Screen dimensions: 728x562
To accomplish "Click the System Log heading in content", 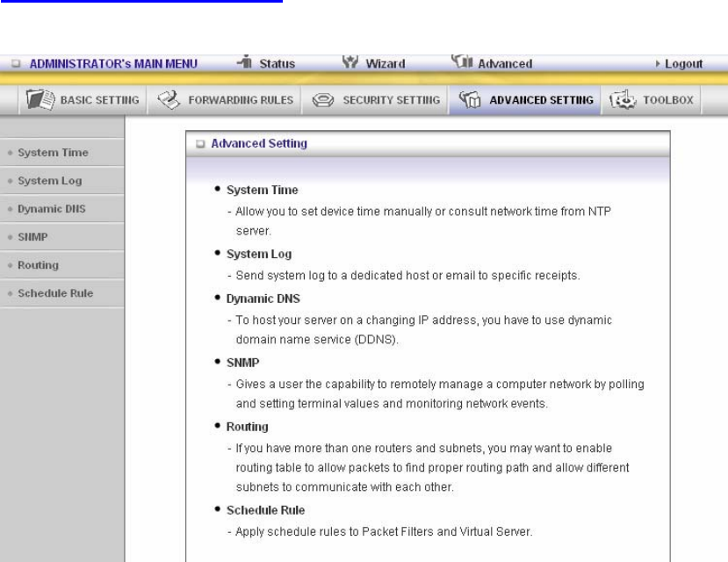I will (x=259, y=254).
